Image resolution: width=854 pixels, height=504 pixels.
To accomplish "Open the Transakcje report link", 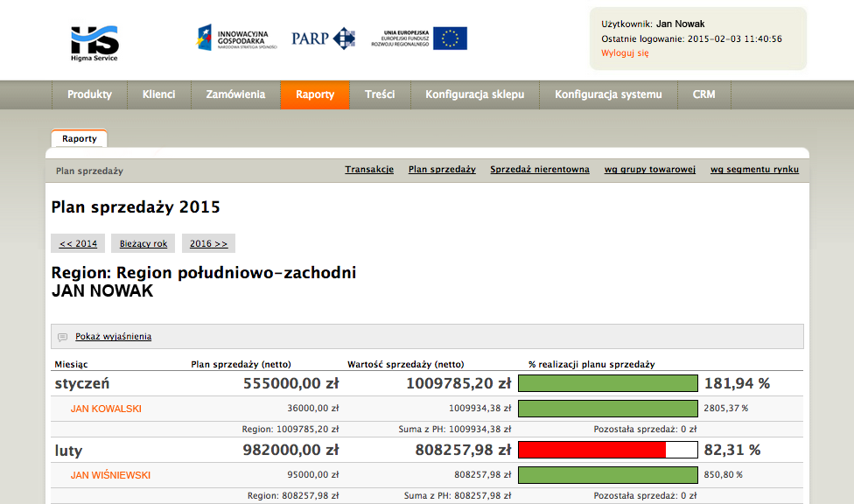I will pyautogui.click(x=369, y=170).
